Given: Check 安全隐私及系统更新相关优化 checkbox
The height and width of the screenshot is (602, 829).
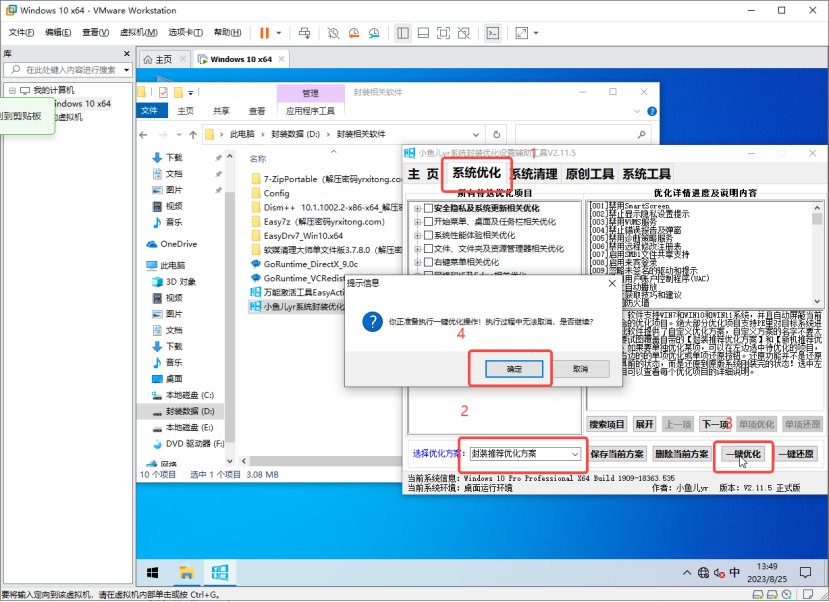Looking at the screenshot, I should point(429,208).
